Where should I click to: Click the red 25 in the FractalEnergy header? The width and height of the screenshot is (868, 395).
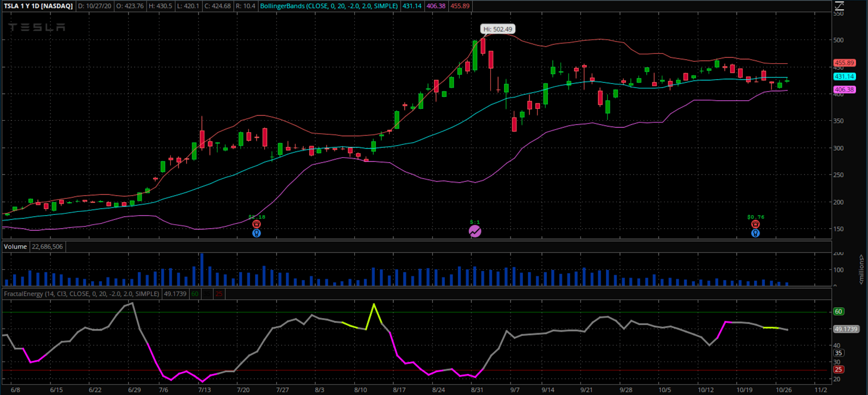219,294
